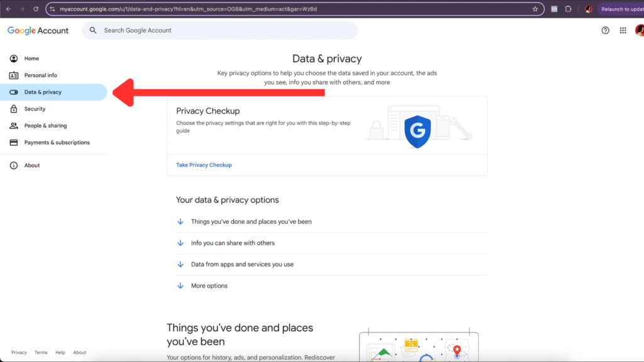The image size is (644, 362).
Task: Click arrow beside Data from apps and services
Action: click(x=180, y=265)
